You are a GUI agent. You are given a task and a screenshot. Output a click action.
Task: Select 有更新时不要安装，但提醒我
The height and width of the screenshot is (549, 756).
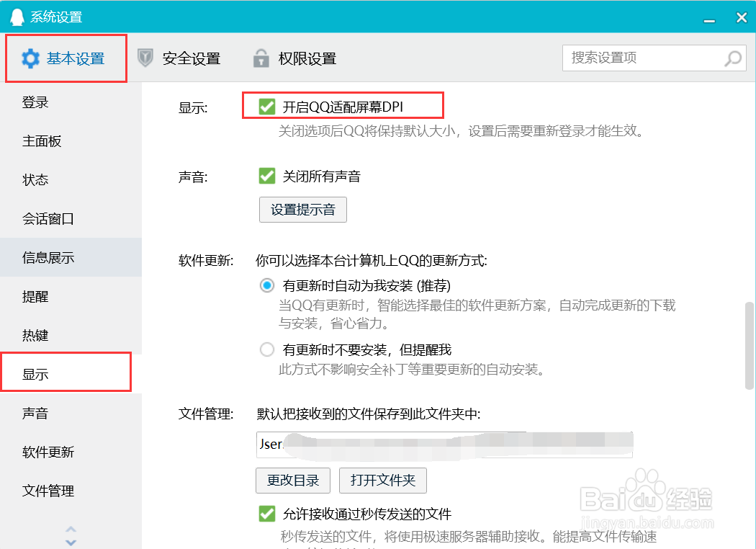[267, 350]
